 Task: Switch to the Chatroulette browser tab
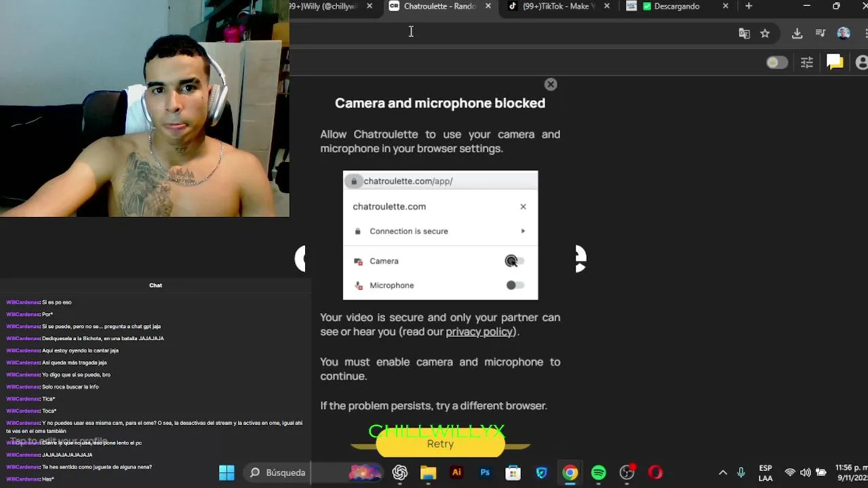pyautogui.click(x=440, y=6)
